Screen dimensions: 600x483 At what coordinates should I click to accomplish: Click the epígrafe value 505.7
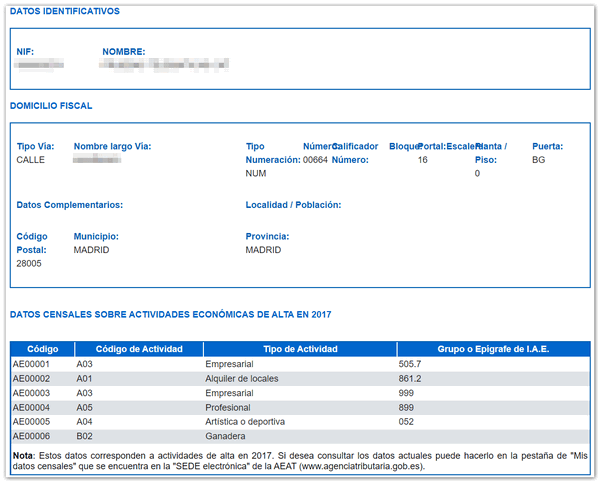pos(409,364)
